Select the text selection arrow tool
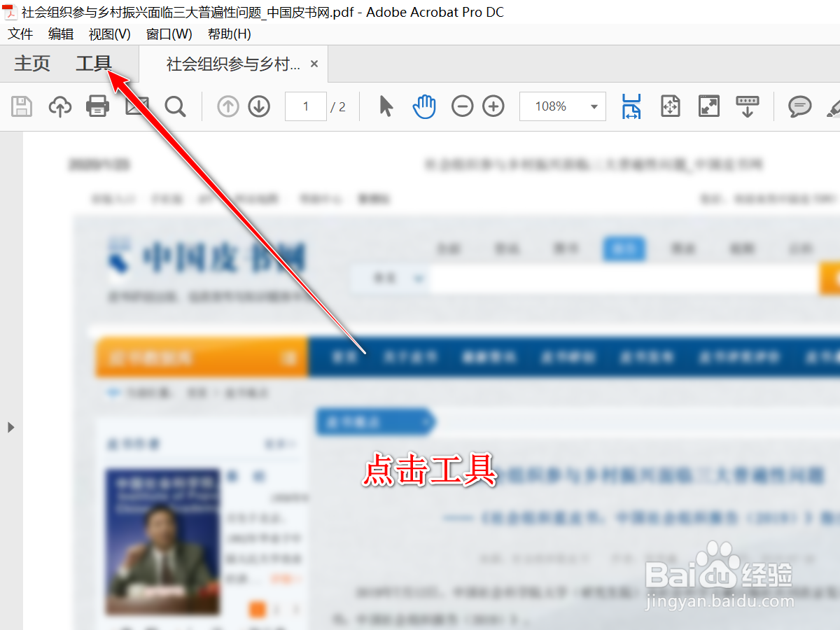 coord(386,106)
